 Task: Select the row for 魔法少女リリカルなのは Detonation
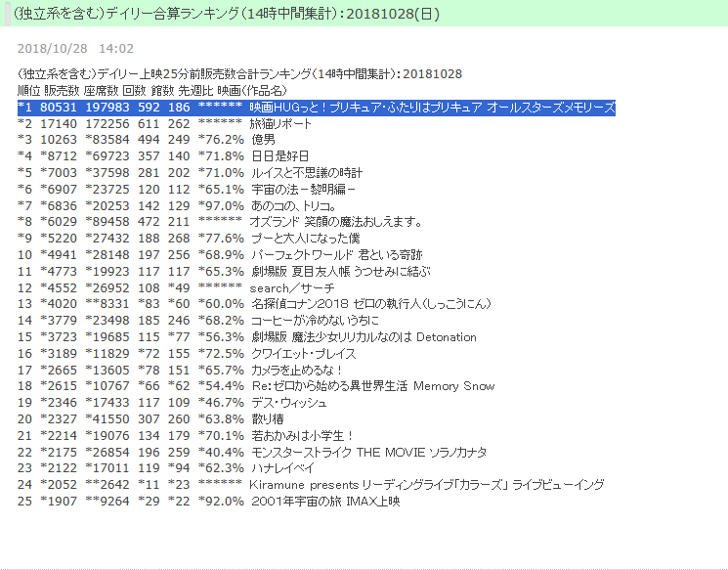pyautogui.click(x=247, y=336)
